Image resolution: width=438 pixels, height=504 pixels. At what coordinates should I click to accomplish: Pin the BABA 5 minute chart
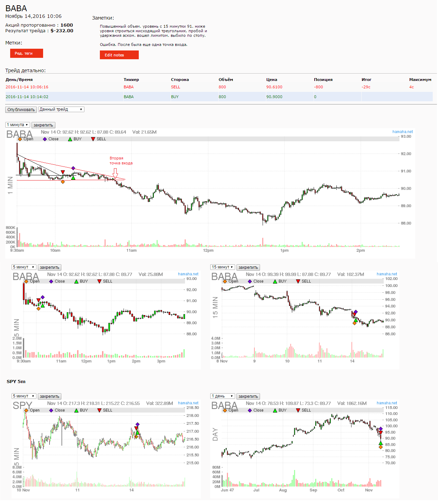49,267
